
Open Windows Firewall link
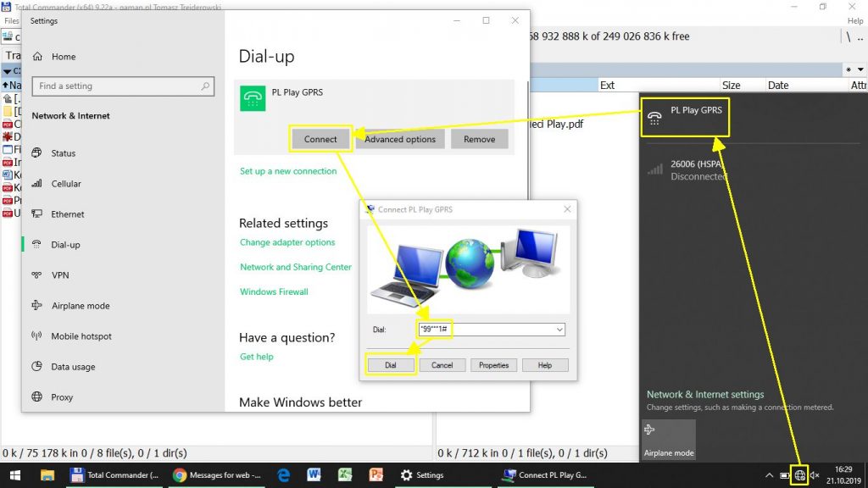tap(274, 291)
